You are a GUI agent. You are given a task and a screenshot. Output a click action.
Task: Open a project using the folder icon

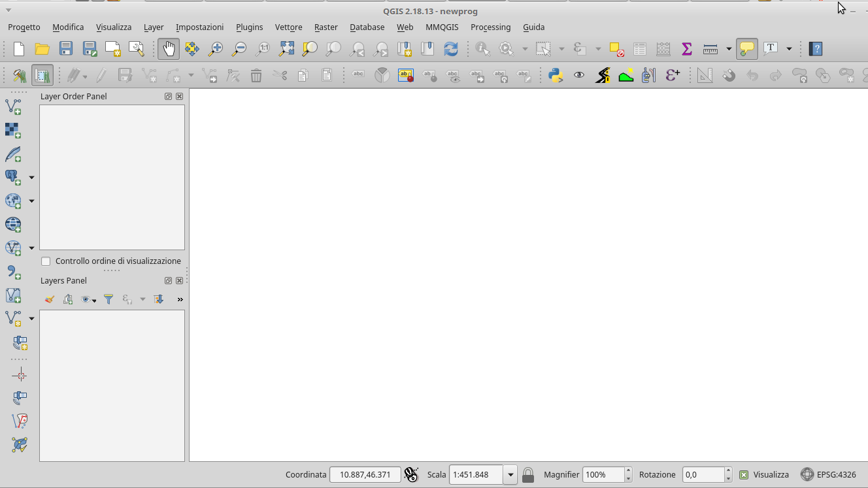click(42, 49)
